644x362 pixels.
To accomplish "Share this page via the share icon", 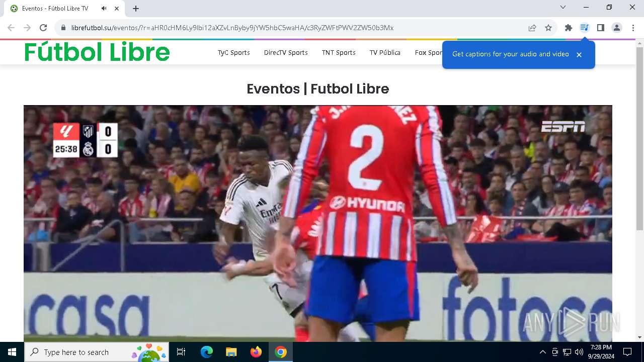I will (532, 28).
